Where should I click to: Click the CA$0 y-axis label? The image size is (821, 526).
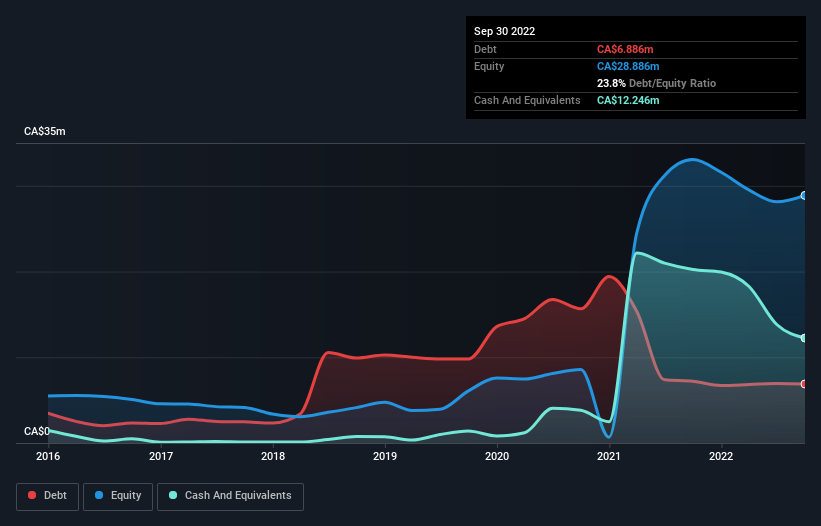[37, 431]
